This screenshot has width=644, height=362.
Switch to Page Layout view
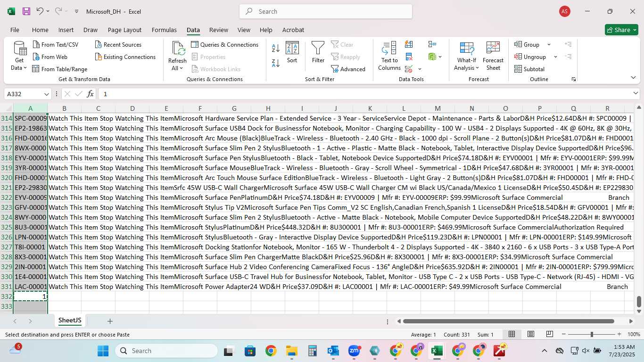tap(531, 334)
